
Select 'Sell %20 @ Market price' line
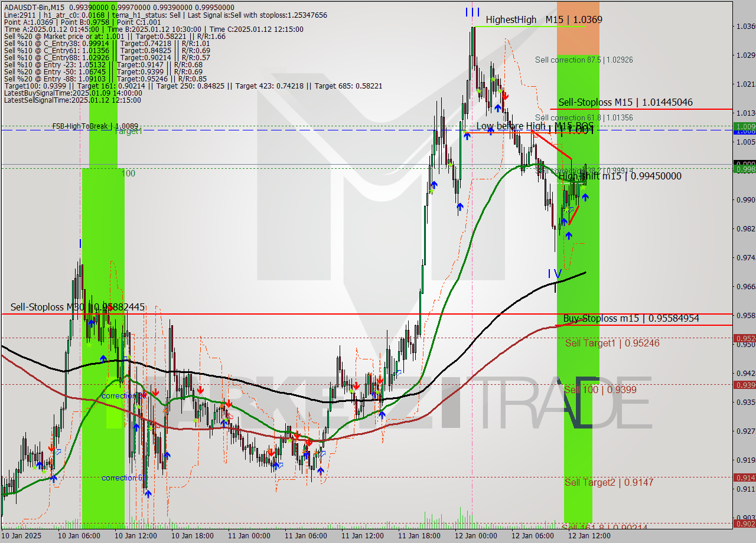(115, 37)
